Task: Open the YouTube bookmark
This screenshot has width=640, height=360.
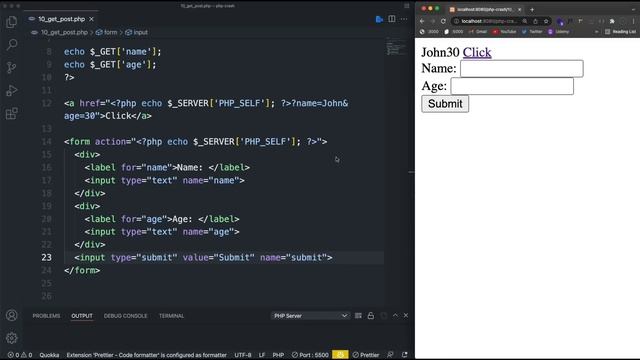Action: [x=504, y=31]
